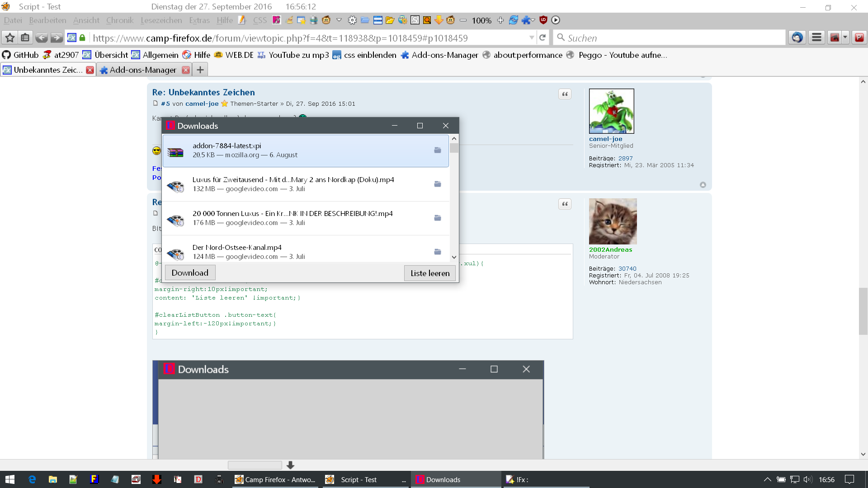Open camel-joe profile link
Image resolution: width=868 pixels, height=488 pixels.
pyautogui.click(x=605, y=139)
